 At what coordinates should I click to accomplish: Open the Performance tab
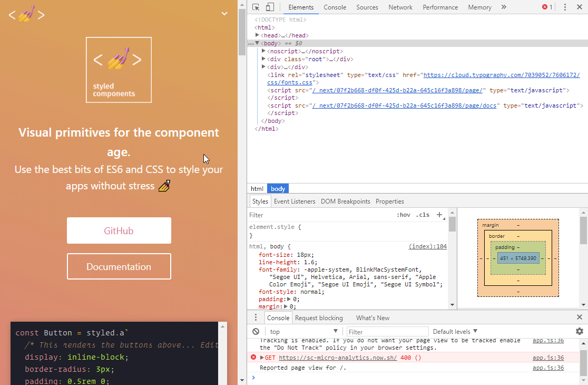tap(440, 7)
